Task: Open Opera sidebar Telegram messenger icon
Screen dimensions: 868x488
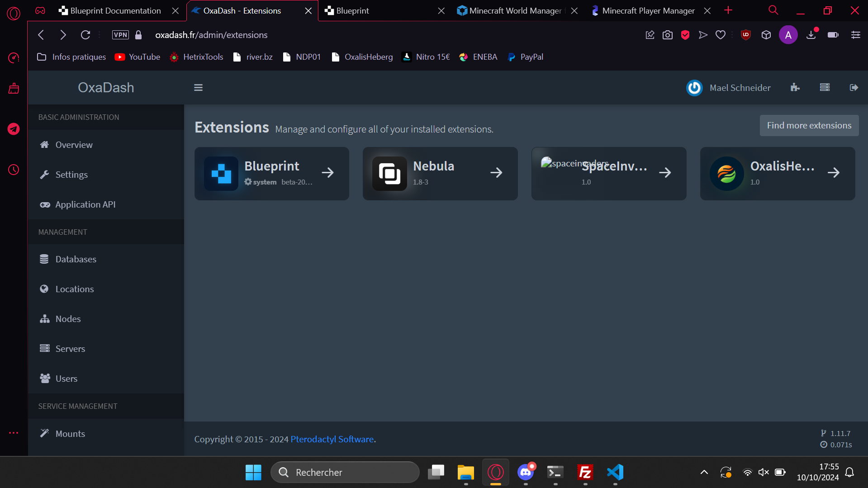Action: pyautogui.click(x=14, y=129)
